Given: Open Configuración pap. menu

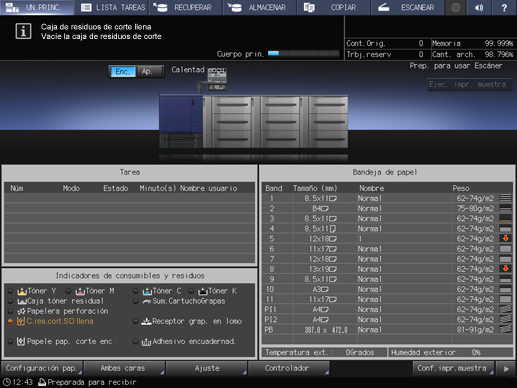Looking at the screenshot, I should (x=42, y=368).
